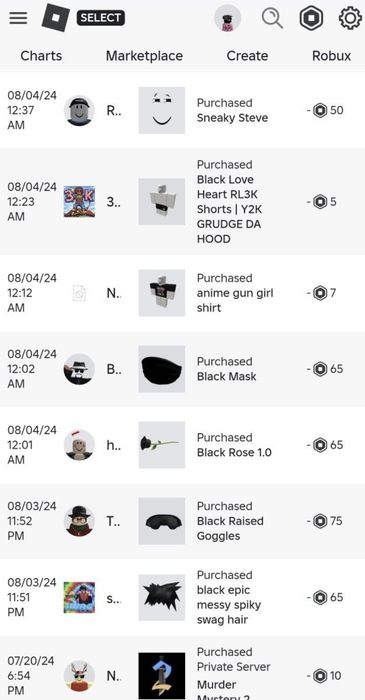Go to the Create tab
Viewport: 365px width, 700px height.
pos(247,56)
